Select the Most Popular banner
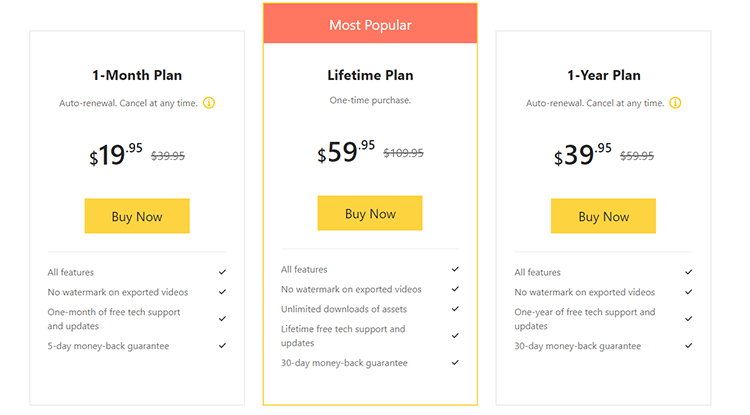This screenshot has width=750, height=415. (370, 24)
